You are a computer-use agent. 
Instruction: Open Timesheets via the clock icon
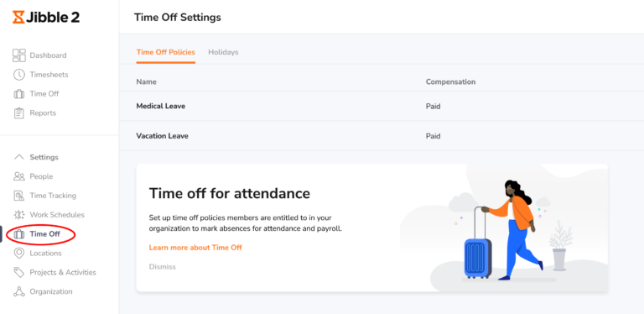(x=19, y=75)
